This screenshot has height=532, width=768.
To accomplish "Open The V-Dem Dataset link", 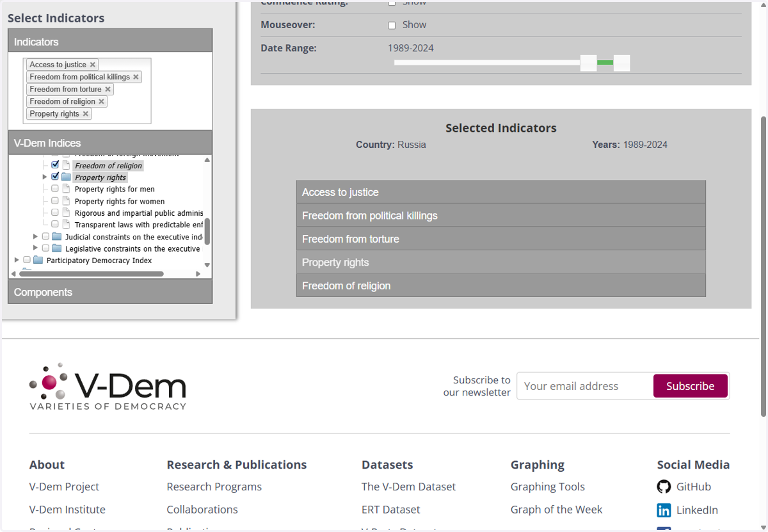I will [408, 487].
